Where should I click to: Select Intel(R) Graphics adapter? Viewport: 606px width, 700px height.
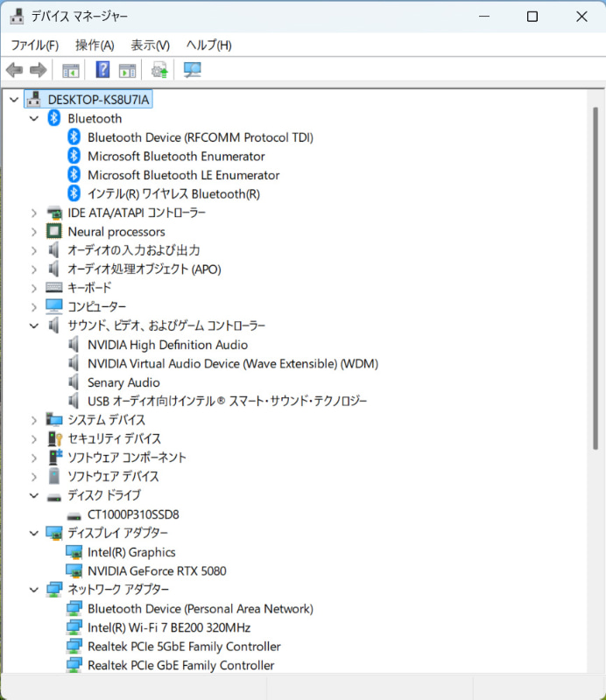click(x=131, y=552)
